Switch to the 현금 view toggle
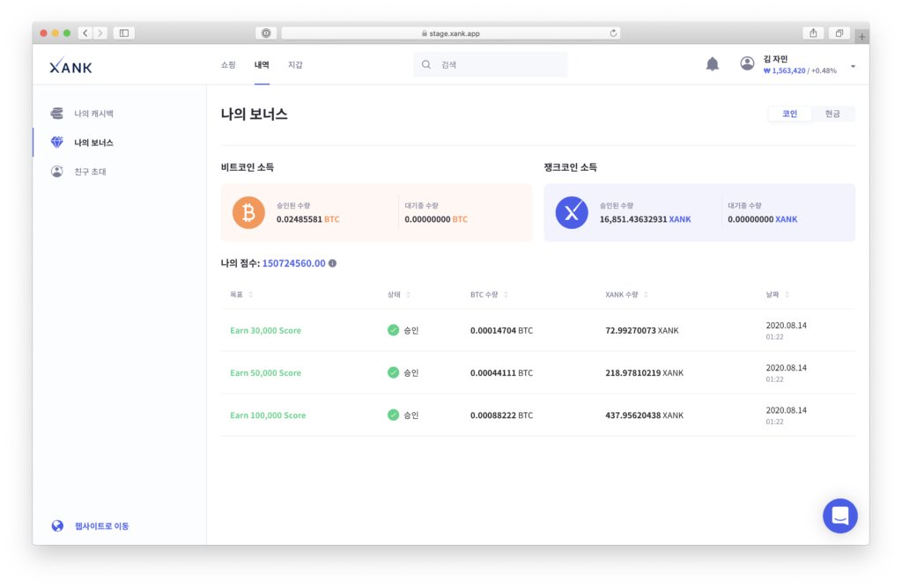The width and height of the screenshot is (902, 588). pos(832,114)
